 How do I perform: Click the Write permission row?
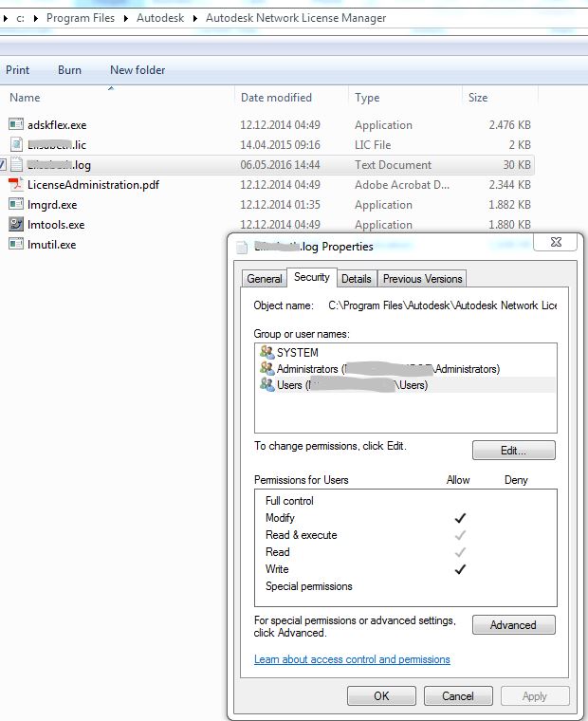[406, 569]
